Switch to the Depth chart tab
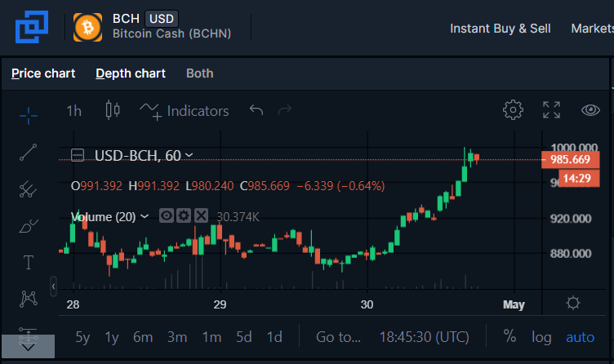 131,73
